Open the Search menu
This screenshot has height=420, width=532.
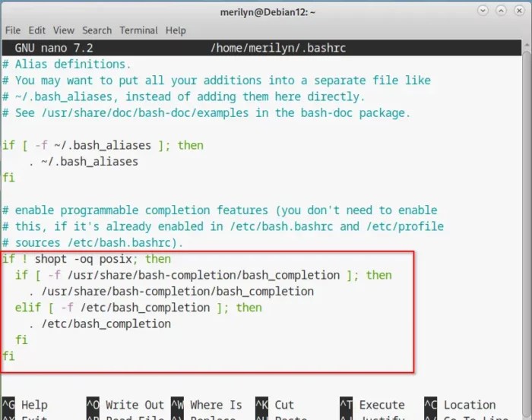click(97, 30)
